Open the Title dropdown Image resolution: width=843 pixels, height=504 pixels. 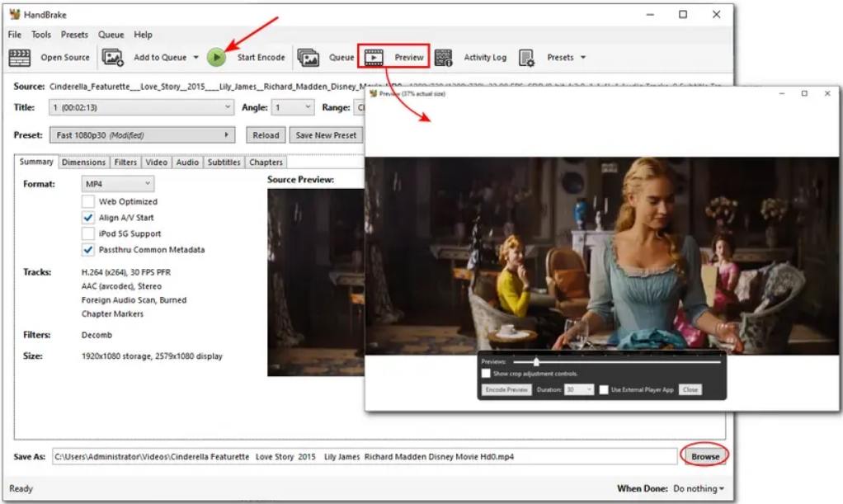141,107
